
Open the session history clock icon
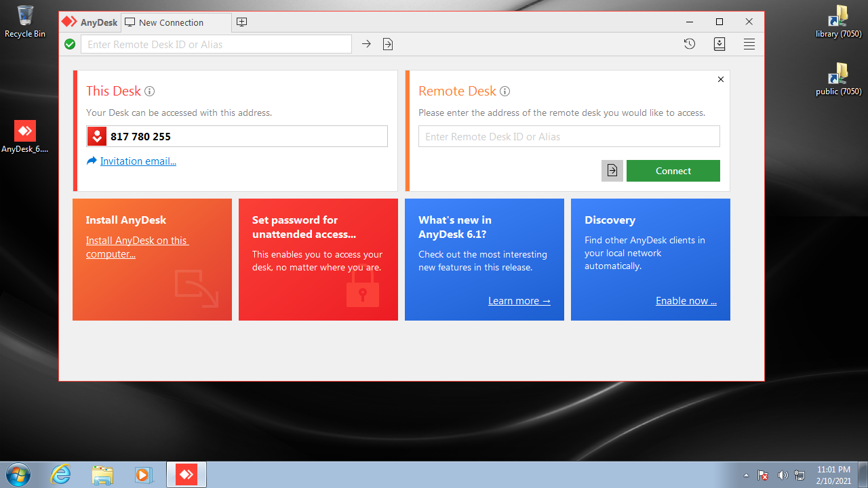[x=689, y=44]
